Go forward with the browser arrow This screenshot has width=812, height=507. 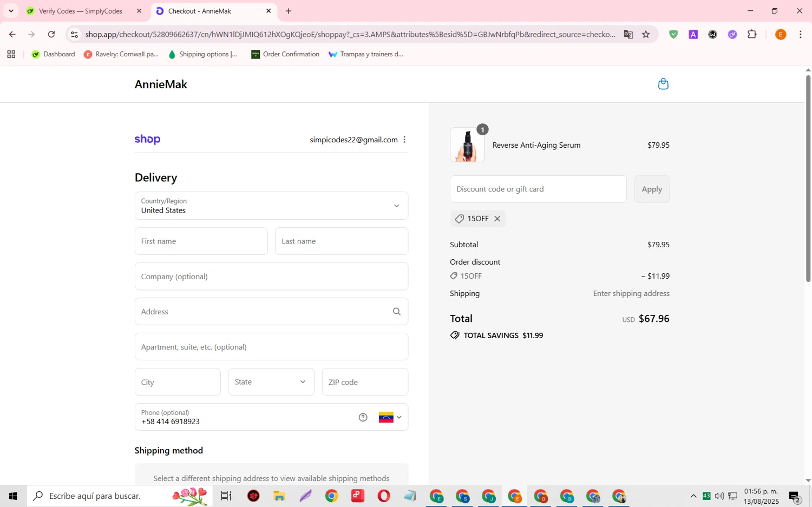[x=31, y=35]
